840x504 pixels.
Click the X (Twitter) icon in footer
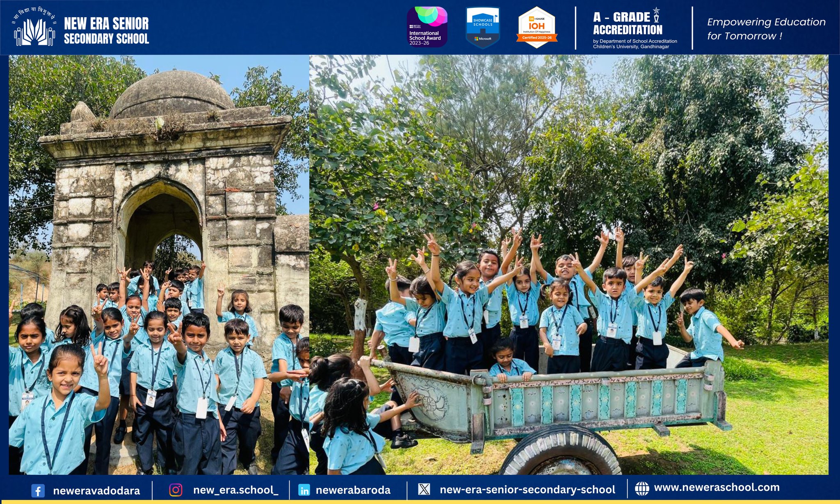point(424,489)
